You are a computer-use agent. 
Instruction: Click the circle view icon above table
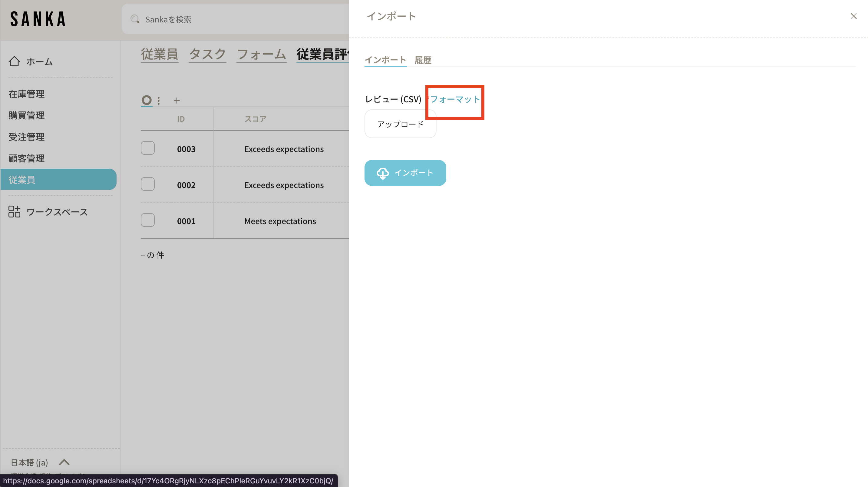(x=146, y=100)
